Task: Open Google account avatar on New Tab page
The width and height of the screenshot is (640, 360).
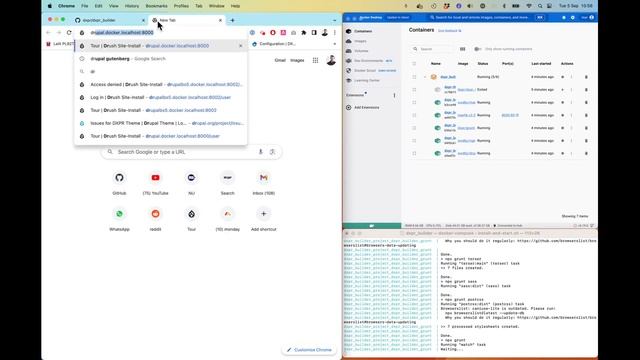Action: coord(331,60)
